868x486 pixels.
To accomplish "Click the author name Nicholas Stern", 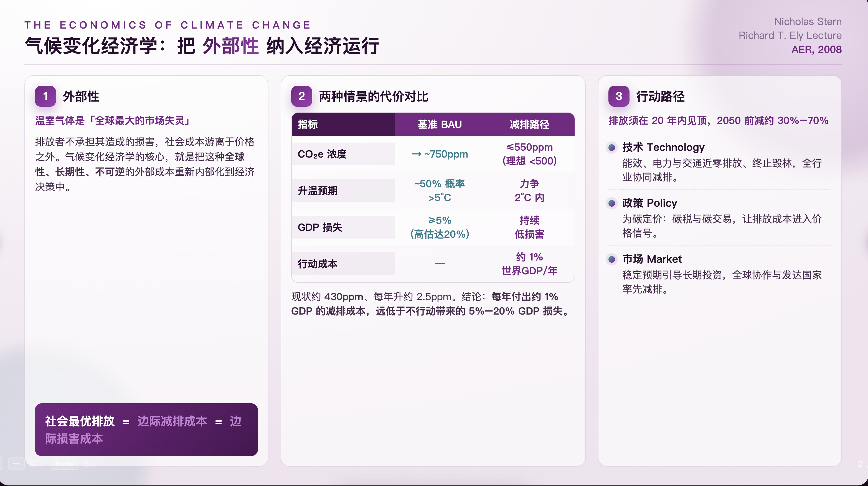I will (808, 22).
